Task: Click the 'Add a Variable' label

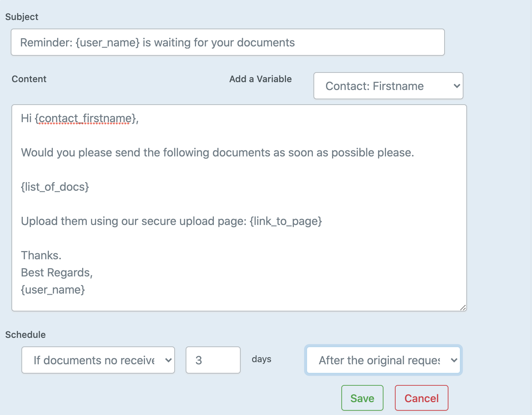Action: [261, 79]
